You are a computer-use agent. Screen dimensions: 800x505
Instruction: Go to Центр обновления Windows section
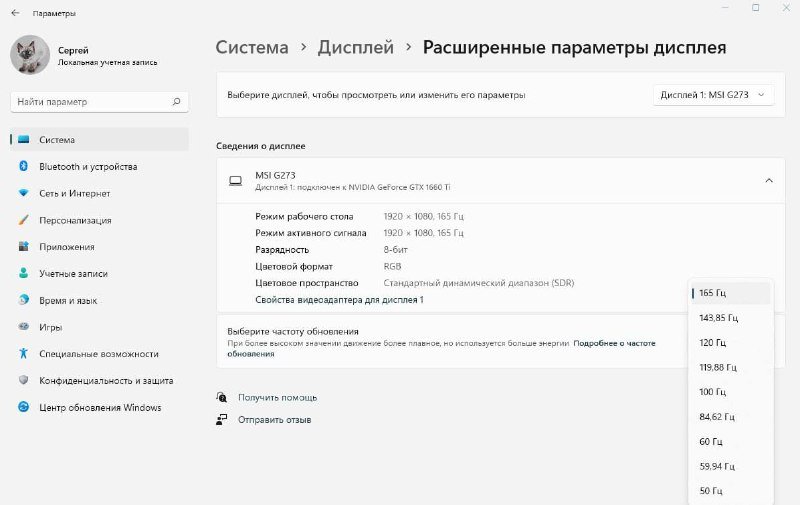(x=99, y=407)
